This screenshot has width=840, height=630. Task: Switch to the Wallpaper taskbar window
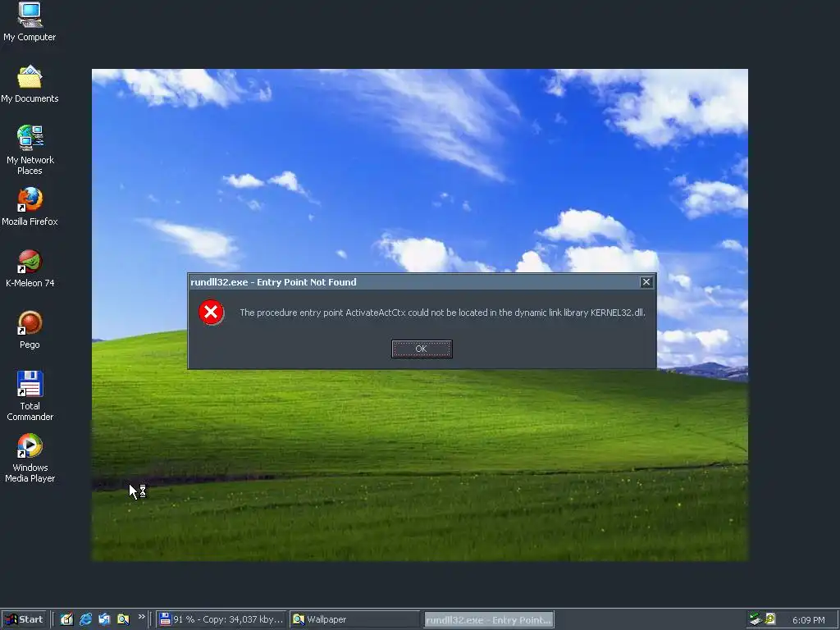pos(354,619)
